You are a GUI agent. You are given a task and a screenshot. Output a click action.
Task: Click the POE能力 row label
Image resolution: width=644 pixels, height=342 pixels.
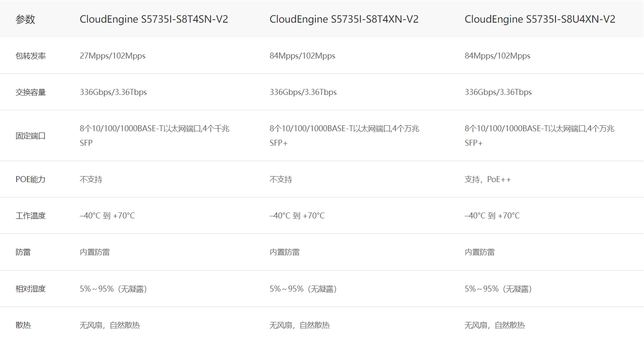point(30,180)
